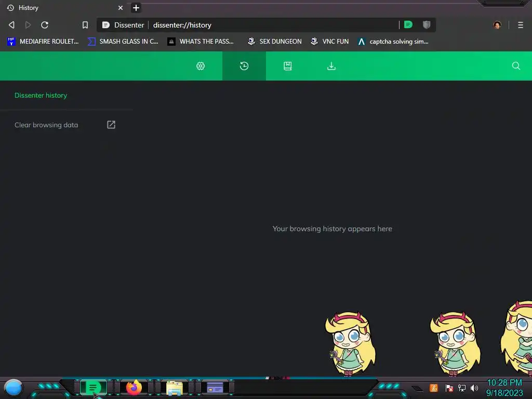Image resolution: width=532 pixels, height=399 pixels.
Task: Click the forward navigation arrow
Action: click(28, 25)
